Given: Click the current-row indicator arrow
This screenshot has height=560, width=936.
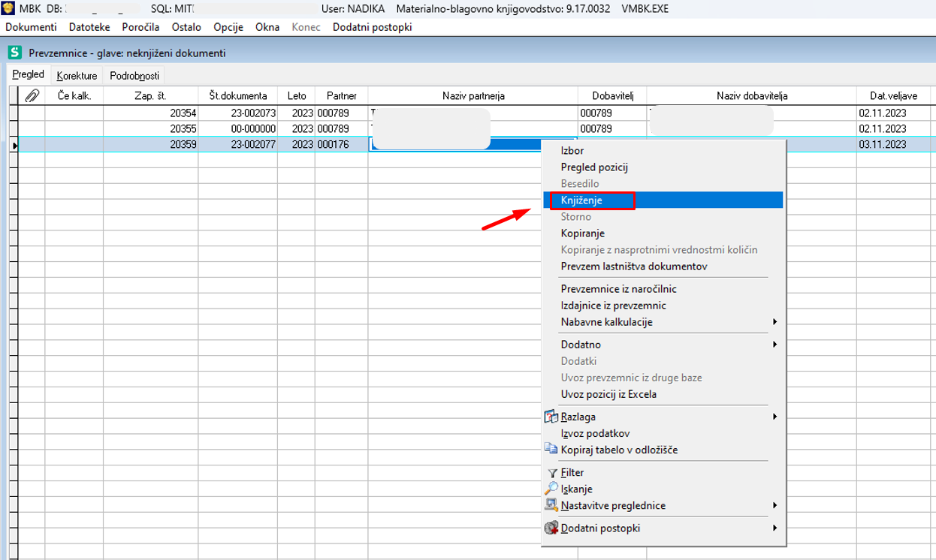Looking at the screenshot, I should tap(14, 144).
